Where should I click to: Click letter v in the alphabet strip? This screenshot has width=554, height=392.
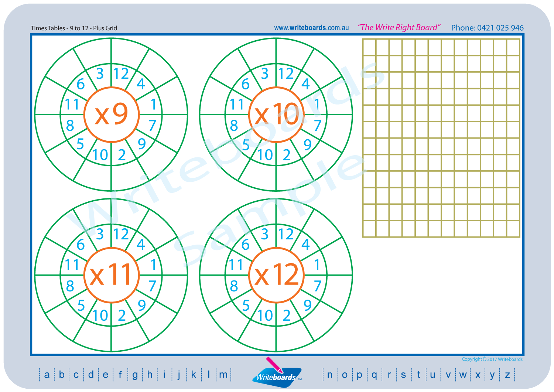click(448, 375)
